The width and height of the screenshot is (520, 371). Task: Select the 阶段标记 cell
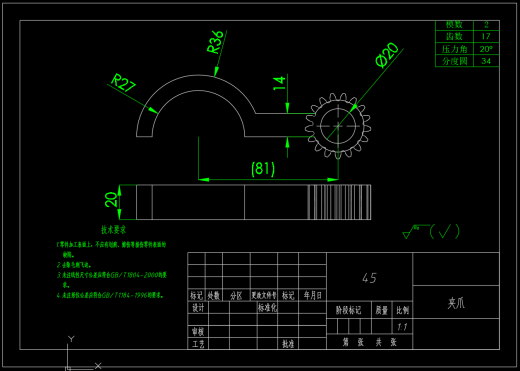point(349,310)
